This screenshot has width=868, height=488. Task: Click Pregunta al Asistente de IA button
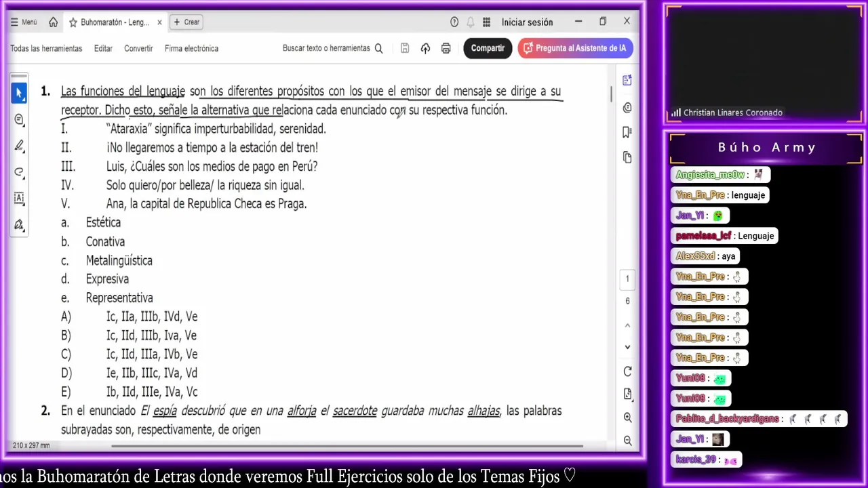click(575, 48)
